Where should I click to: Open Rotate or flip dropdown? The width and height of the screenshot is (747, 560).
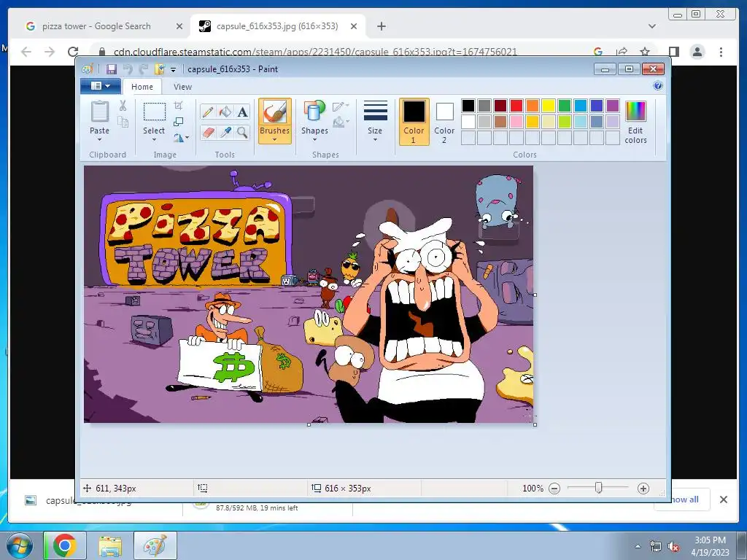click(x=181, y=138)
